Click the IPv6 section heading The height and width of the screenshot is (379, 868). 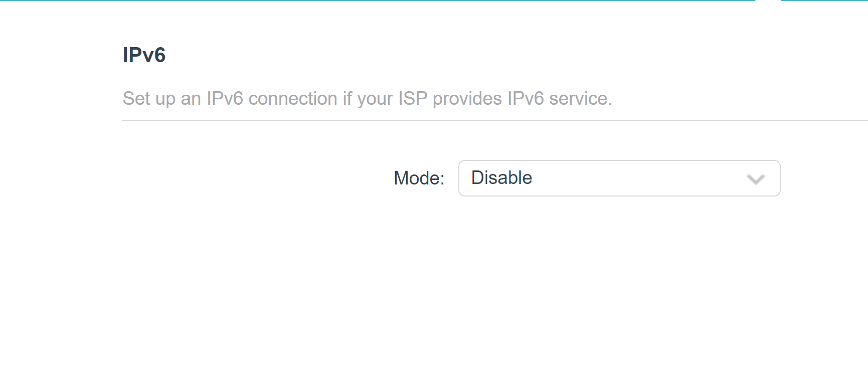[144, 55]
